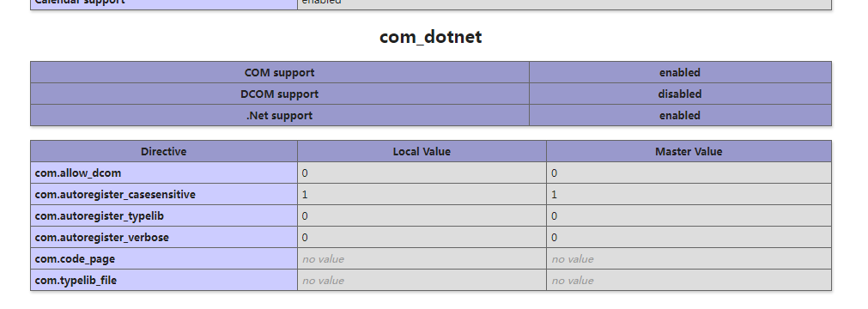Select the DCOM support label cell
The height and width of the screenshot is (309, 868).
click(x=280, y=94)
